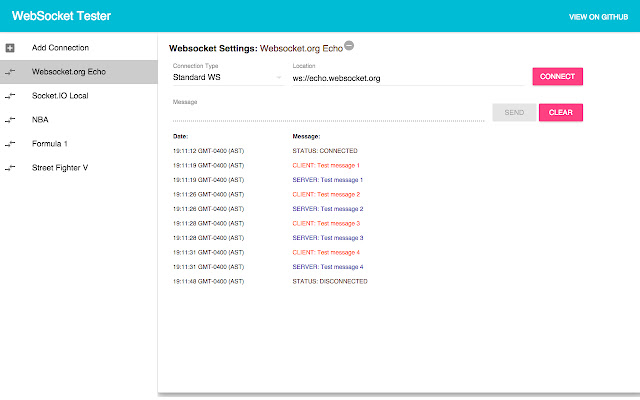This screenshot has width=640, height=400.
Task: Click the CONNECT button
Action: click(558, 76)
